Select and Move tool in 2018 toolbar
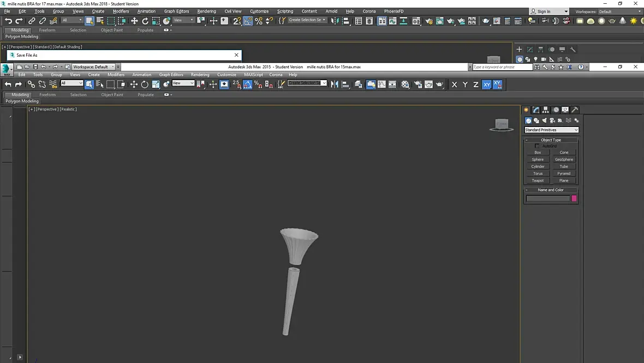The image size is (644, 363). (x=134, y=21)
